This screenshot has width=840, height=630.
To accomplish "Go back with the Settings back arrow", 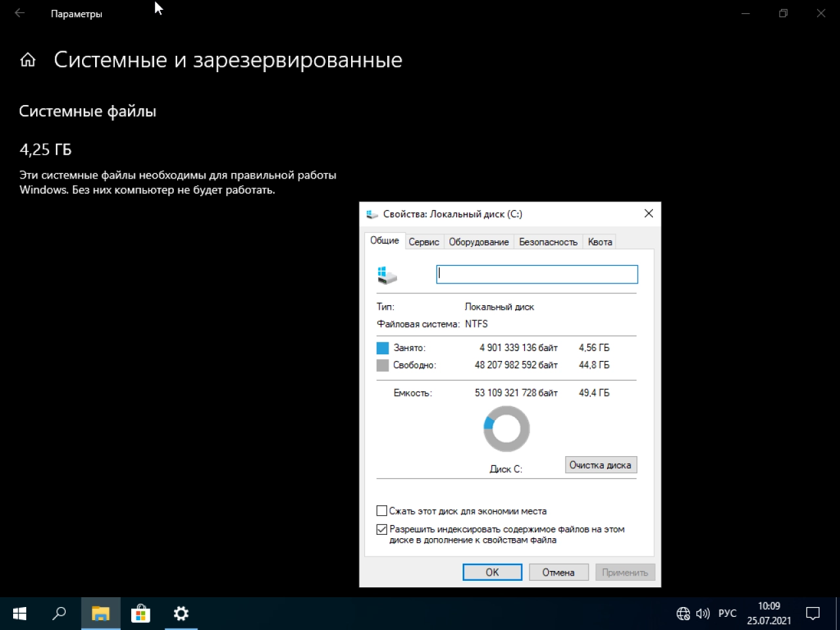I will tap(20, 13).
